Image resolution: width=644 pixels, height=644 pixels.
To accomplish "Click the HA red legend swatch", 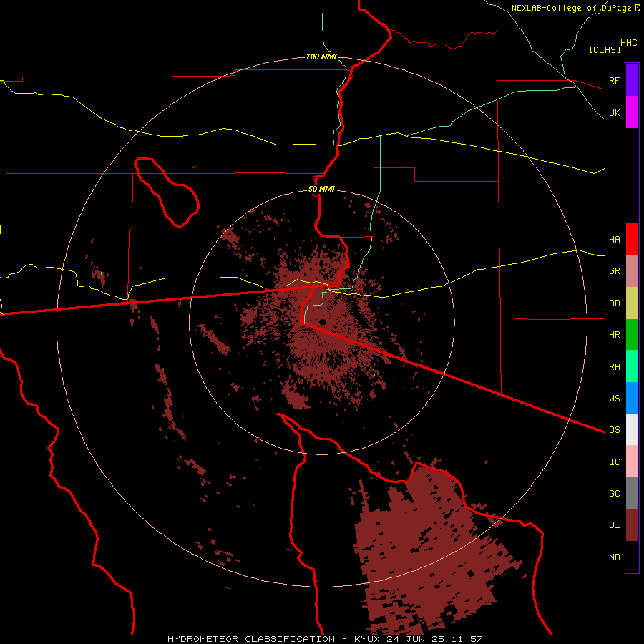I will [x=632, y=239].
